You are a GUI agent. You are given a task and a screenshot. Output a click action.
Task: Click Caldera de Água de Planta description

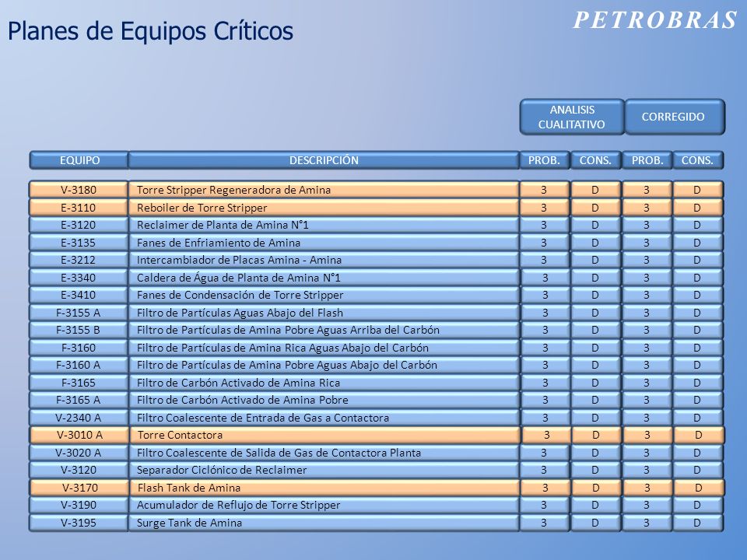point(324,277)
